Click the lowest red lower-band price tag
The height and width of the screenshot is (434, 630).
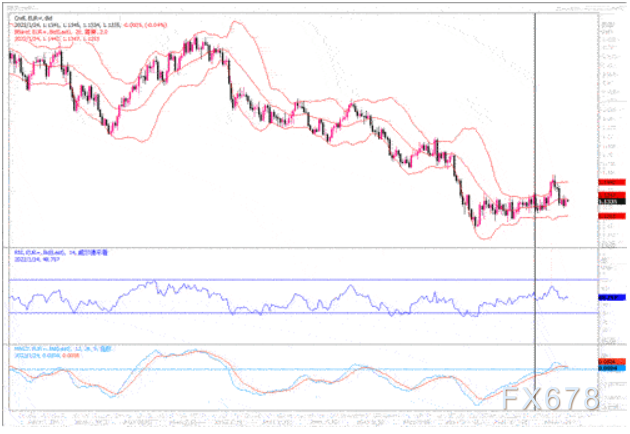point(612,216)
